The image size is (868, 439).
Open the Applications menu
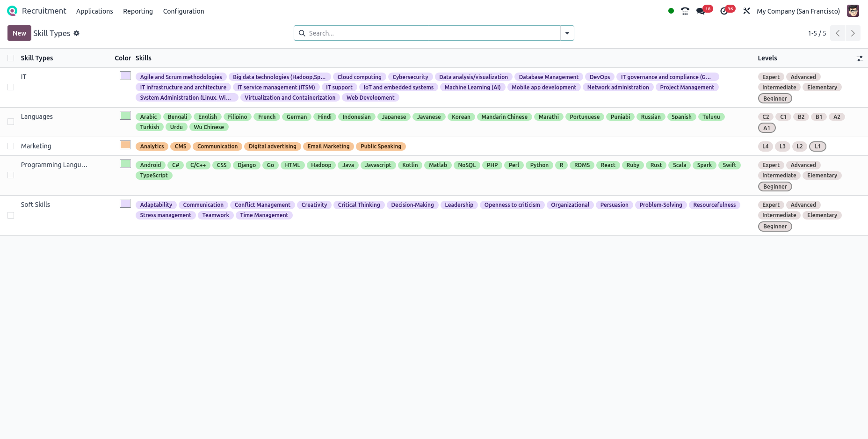click(94, 11)
